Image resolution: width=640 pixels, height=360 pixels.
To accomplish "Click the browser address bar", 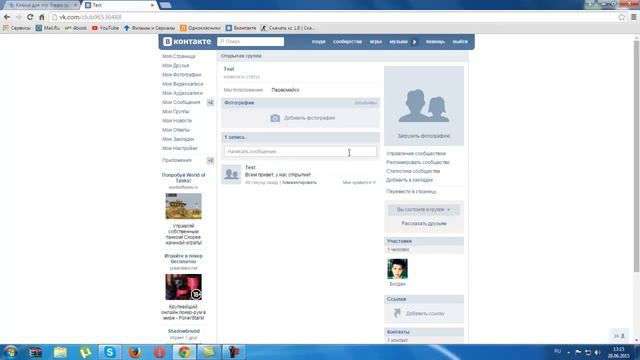I will click(x=333, y=17).
